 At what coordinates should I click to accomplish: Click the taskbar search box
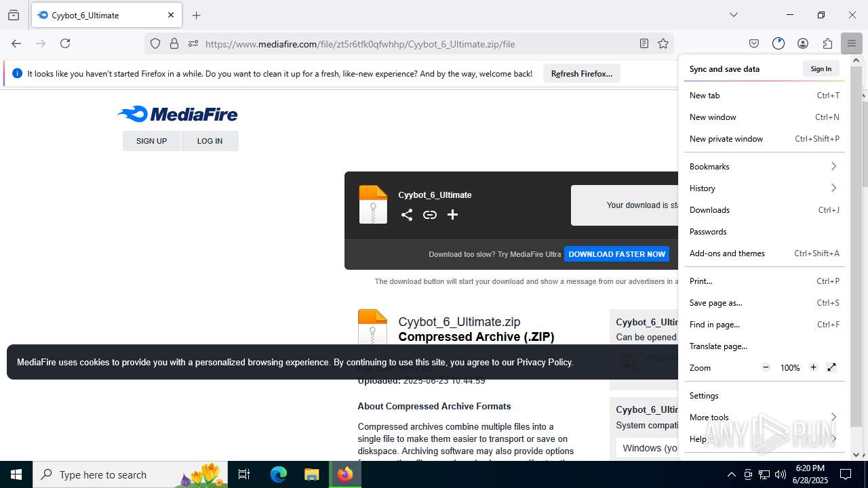coord(132,474)
